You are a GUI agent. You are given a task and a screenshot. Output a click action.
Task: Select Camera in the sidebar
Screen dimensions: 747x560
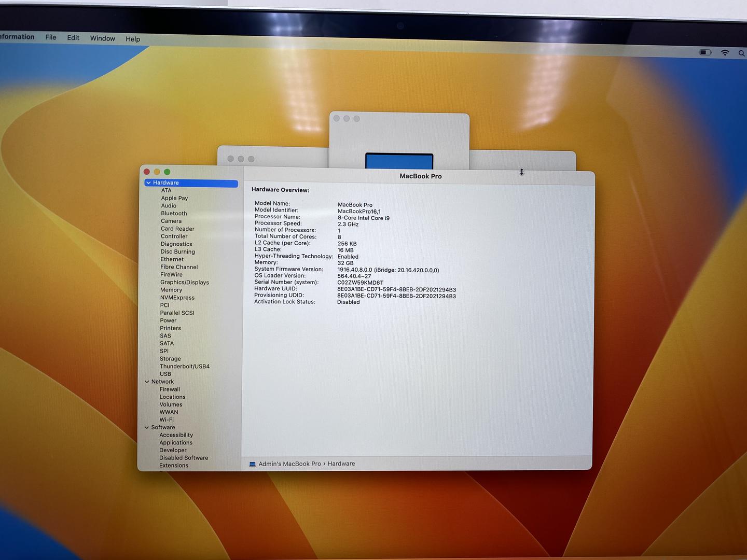(171, 221)
